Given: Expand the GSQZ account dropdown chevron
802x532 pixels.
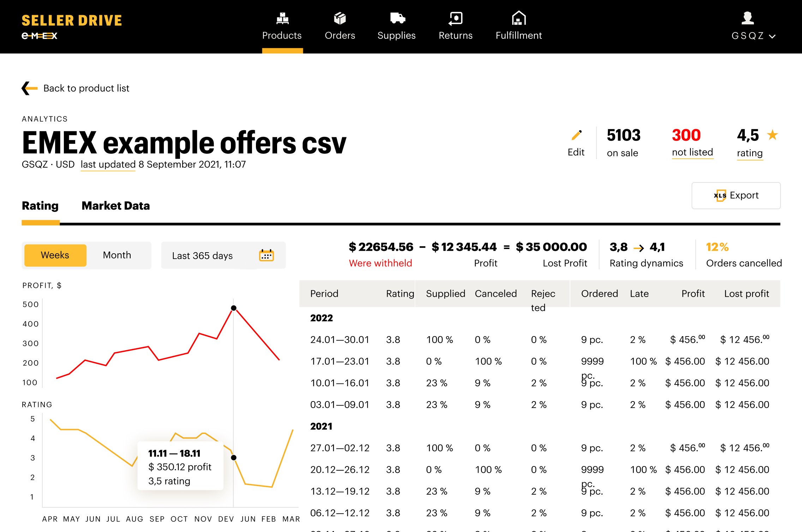Looking at the screenshot, I should 772,36.
